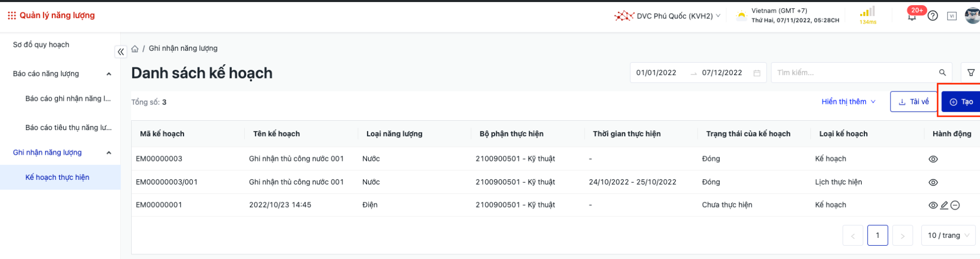
Task: Collapse the "Báo cáo năng lượng" menu section
Action: tap(108, 74)
